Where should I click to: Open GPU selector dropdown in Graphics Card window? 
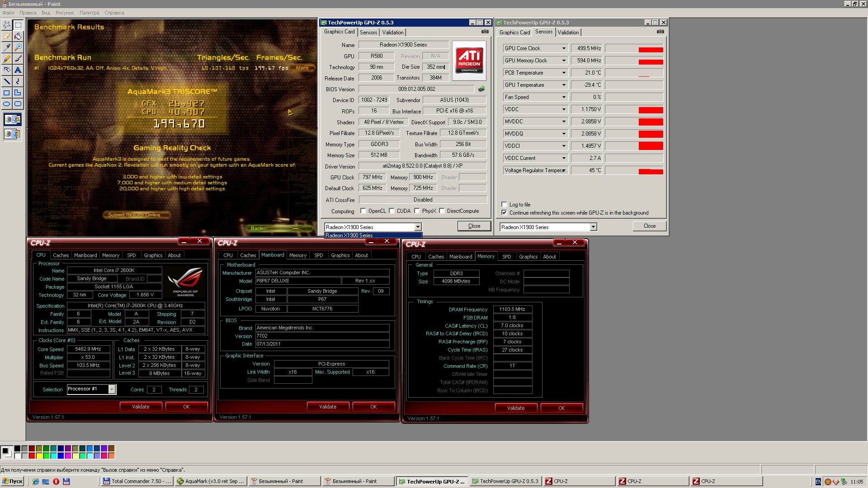[x=418, y=227]
